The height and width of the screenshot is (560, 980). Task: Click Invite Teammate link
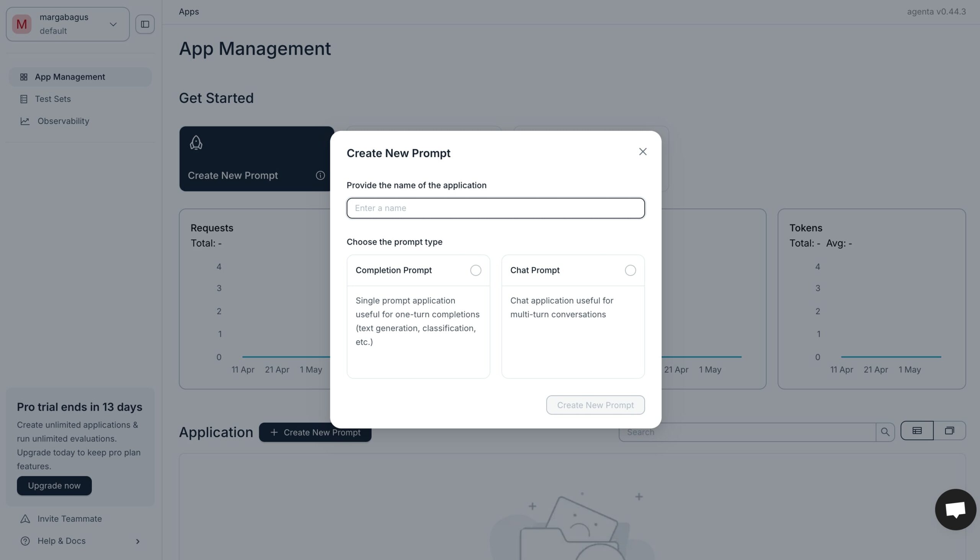(x=69, y=519)
